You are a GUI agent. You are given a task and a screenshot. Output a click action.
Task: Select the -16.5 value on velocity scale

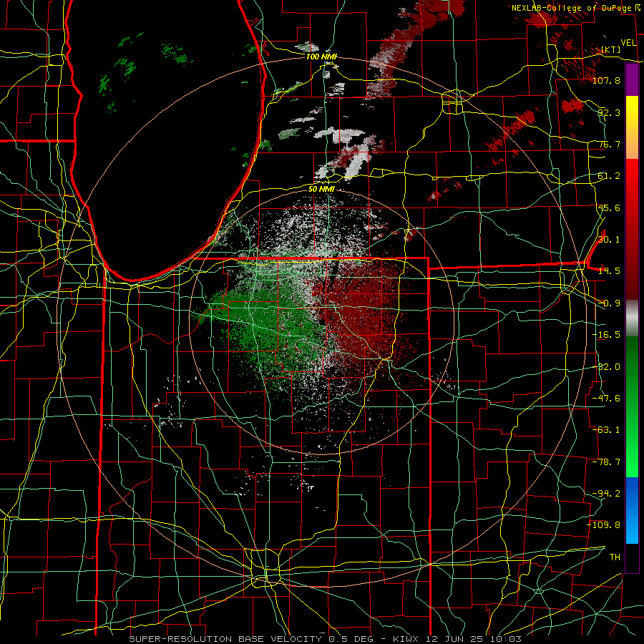pyautogui.click(x=606, y=335)
